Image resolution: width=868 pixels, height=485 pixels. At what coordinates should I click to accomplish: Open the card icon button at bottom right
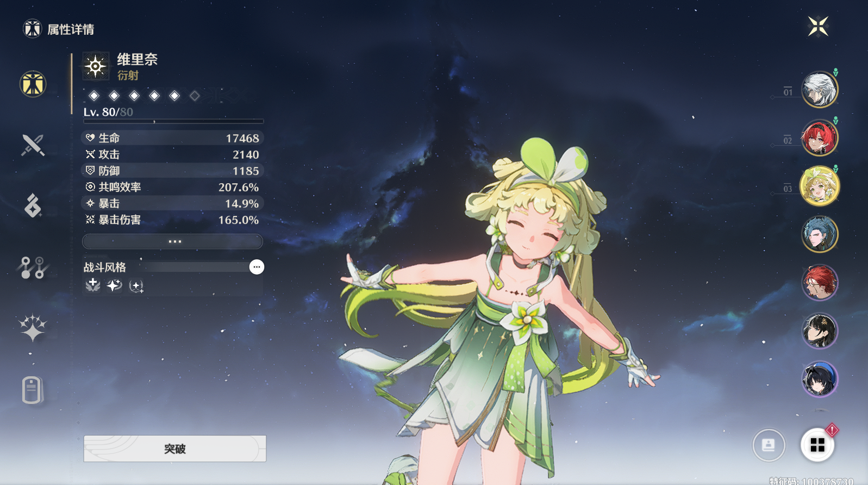(769, 445)
